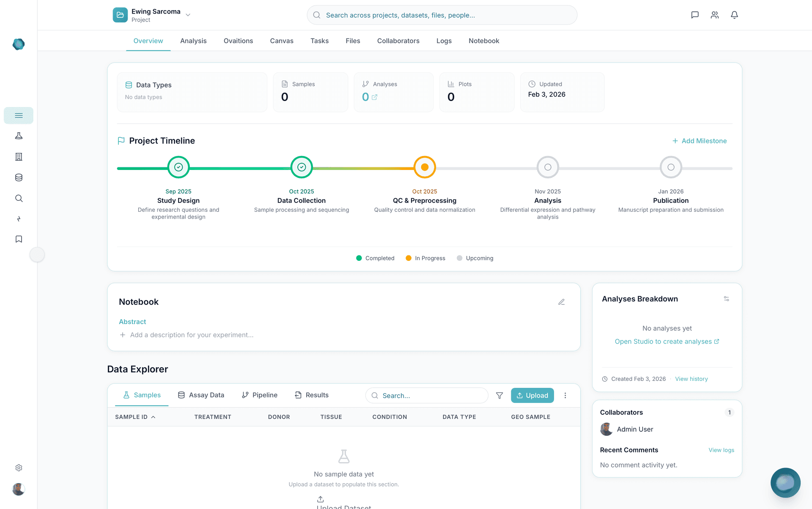
Task: Click the Study Design milestone marker
Action: click(x=178, y=167)
